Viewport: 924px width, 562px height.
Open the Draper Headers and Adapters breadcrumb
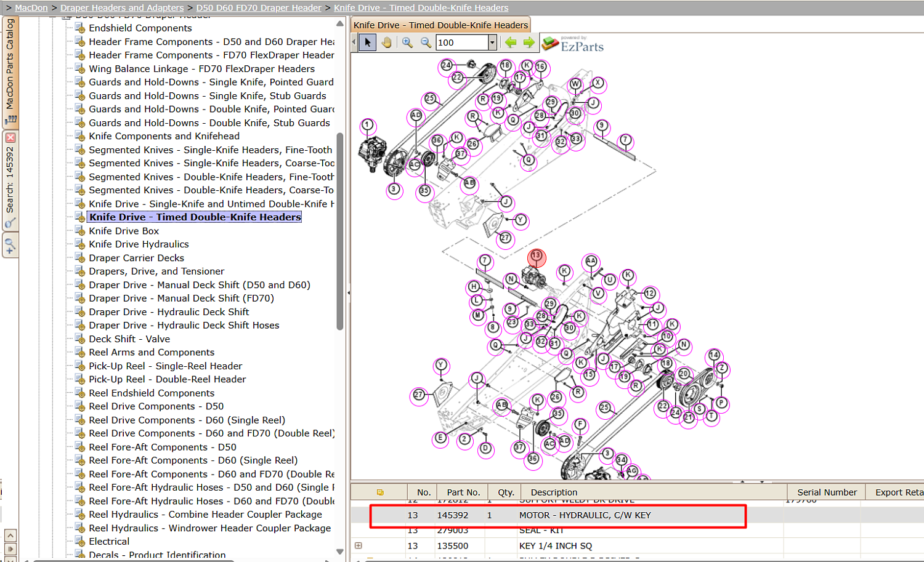point(122,8)
